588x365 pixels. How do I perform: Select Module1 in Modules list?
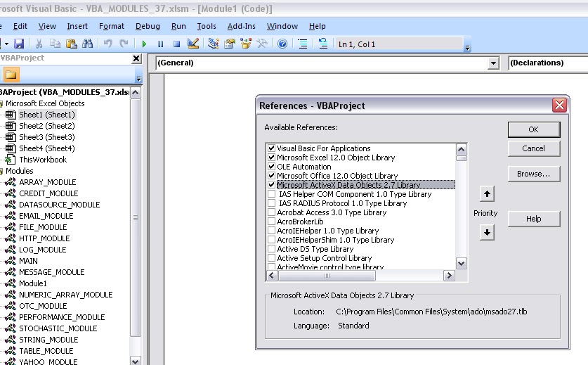point(33,283)
